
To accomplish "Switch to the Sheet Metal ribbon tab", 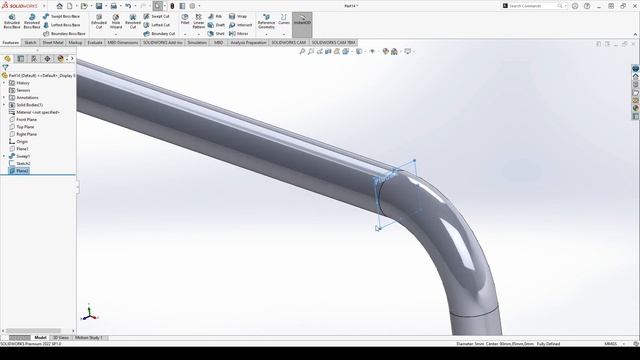I will tap(53, 42).
